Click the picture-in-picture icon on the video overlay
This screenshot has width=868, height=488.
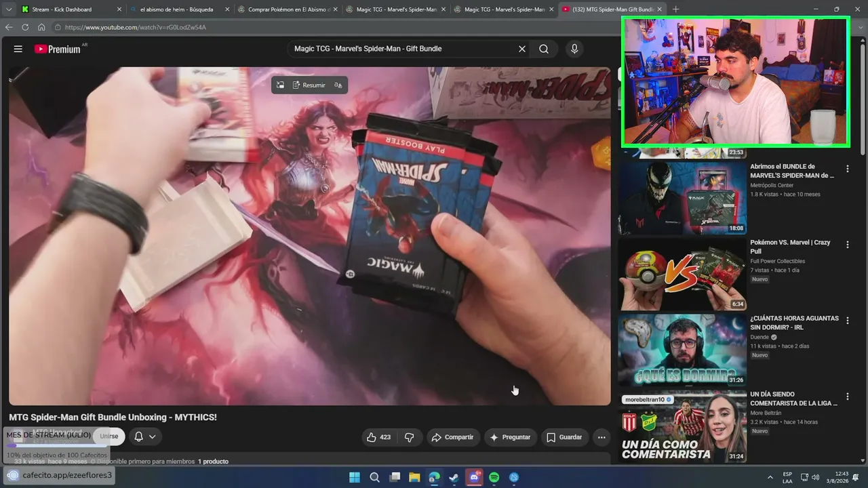pyautogui.click(x=280, y=85)
